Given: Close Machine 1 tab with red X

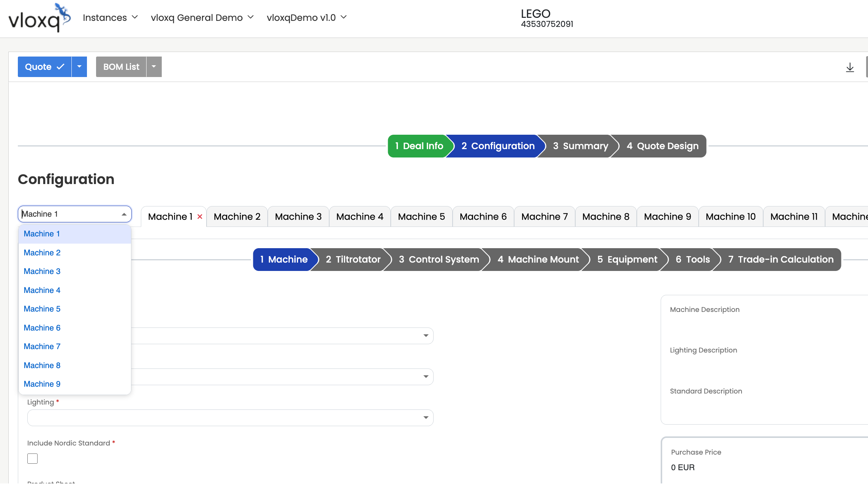Looking at the screenshot, I should 200,216.
